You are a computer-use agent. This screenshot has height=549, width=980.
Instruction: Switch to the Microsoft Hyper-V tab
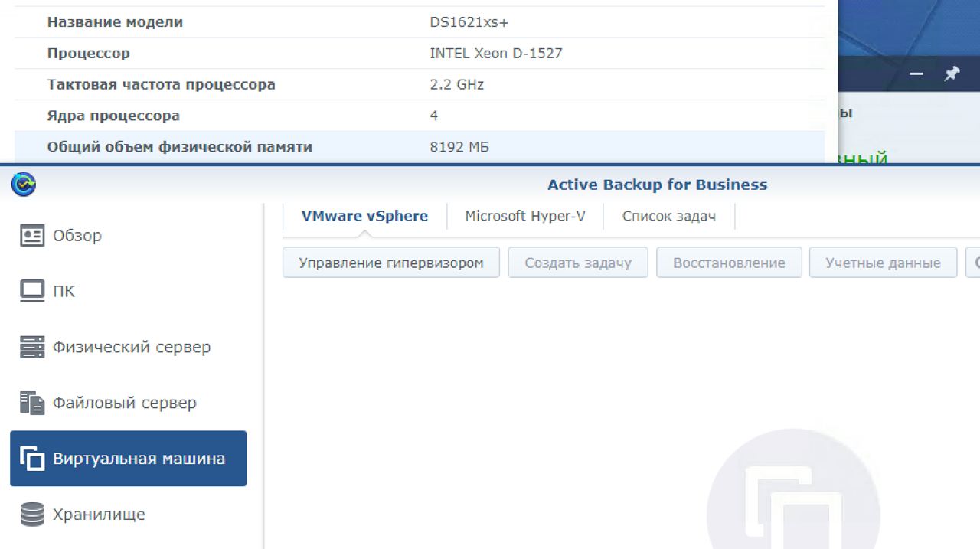(x=525, y=216)
